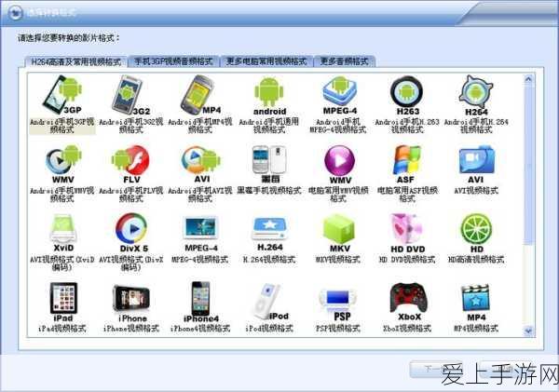Choose Android MPEG-4 video format
Image resolution: width=559 pixels, height=392 pixels.
coord(339,95)
